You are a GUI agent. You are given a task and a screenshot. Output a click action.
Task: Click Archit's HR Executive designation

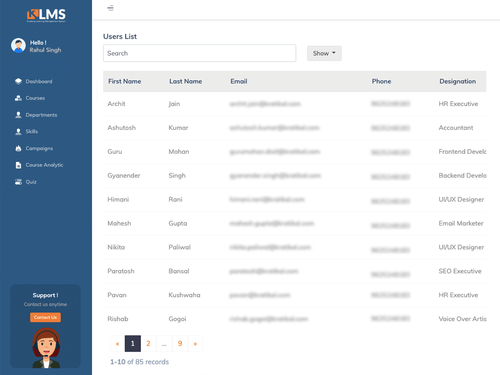458,104
